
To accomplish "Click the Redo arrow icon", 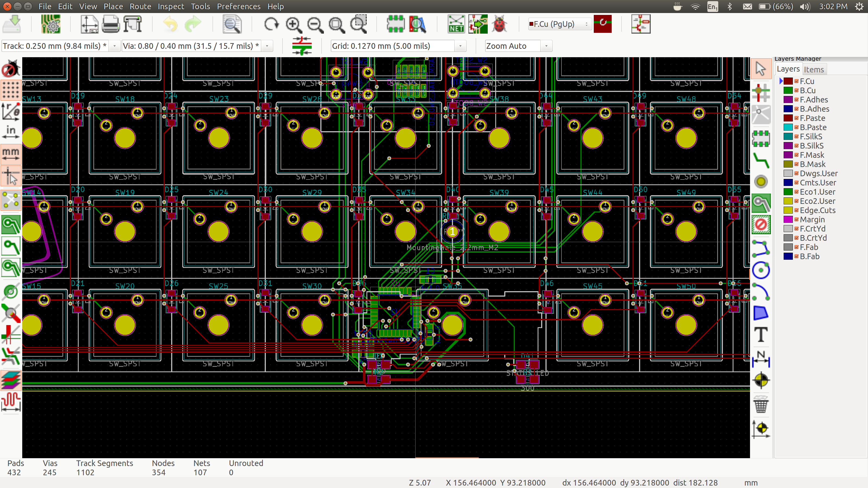I will click(193, 24).
